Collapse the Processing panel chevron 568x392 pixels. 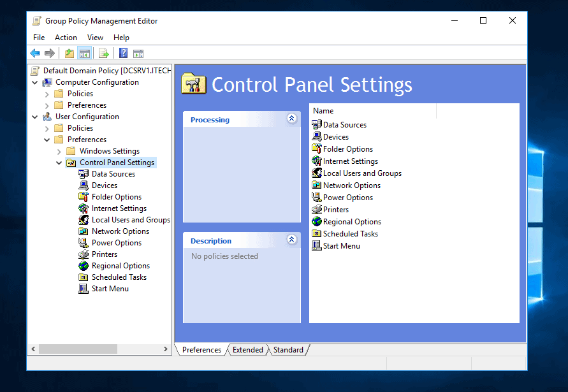pyautogui.click(x=292, y=119)
